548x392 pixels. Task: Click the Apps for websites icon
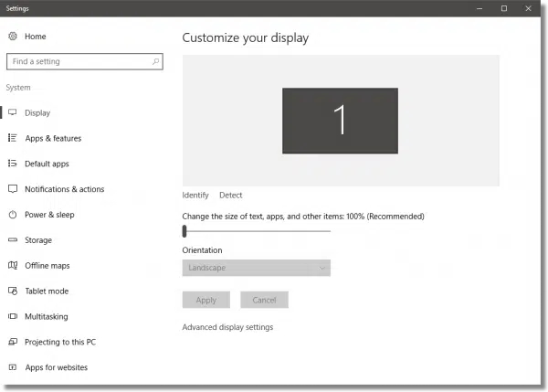click(13, 367)
